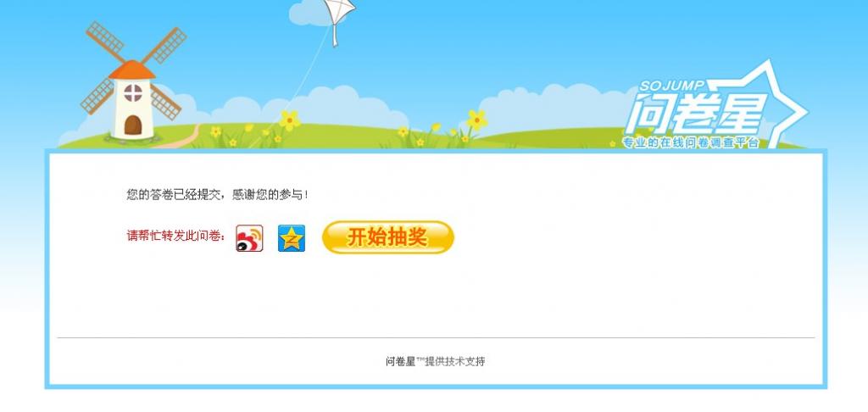The width and height of the screenshot is (868, 412).
Task: Open the 问卷星 footer link
Action: [x=400, y=362]
